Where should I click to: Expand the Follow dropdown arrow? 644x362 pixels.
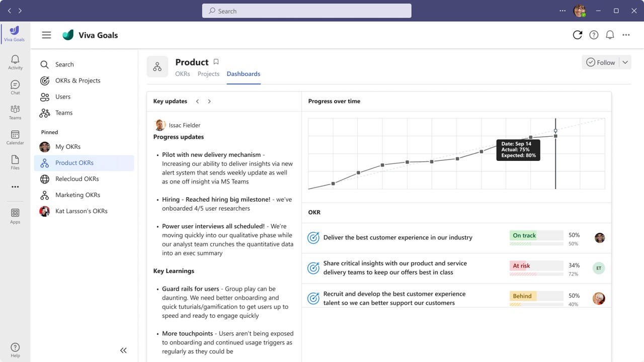tap(625, 62)
